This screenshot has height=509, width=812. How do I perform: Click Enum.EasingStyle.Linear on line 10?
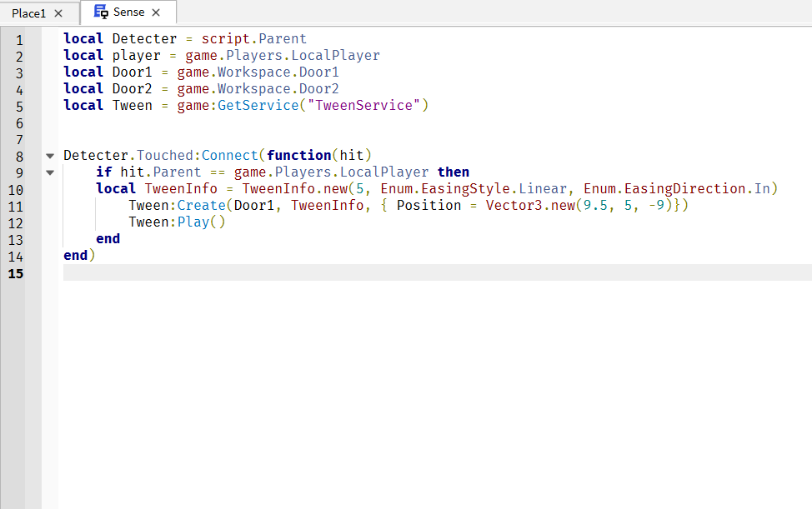pos(474,188)
